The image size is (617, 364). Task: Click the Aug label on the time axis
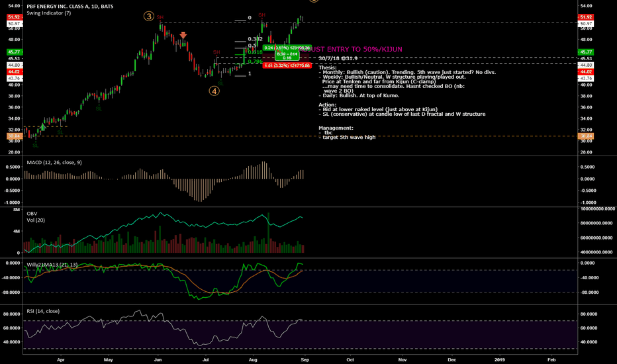(253, 359)
